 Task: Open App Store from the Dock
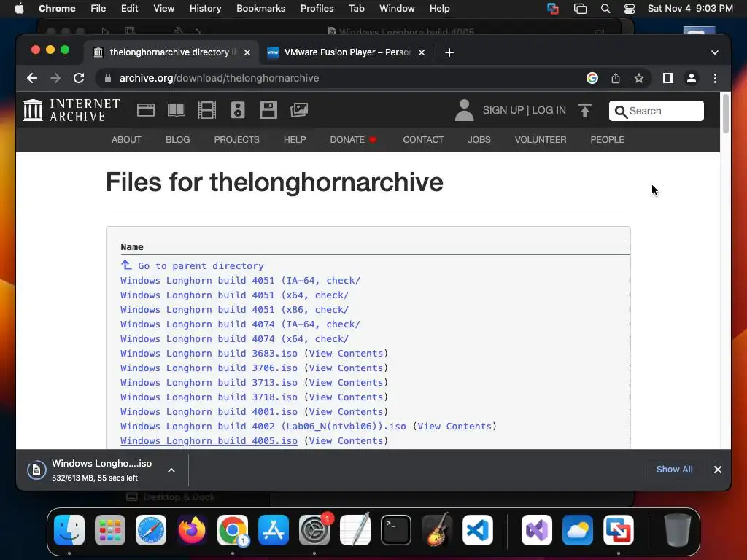[274, 530]
